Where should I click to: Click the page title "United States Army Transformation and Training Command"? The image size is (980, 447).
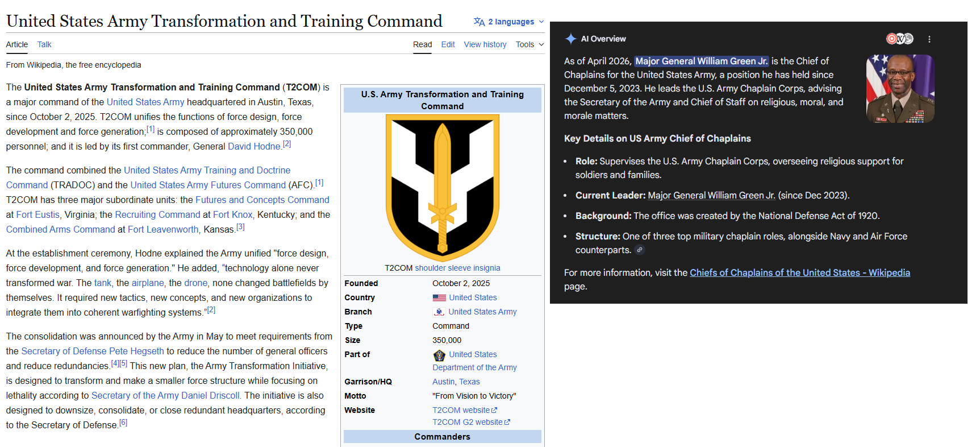click(x=224, y=21)
